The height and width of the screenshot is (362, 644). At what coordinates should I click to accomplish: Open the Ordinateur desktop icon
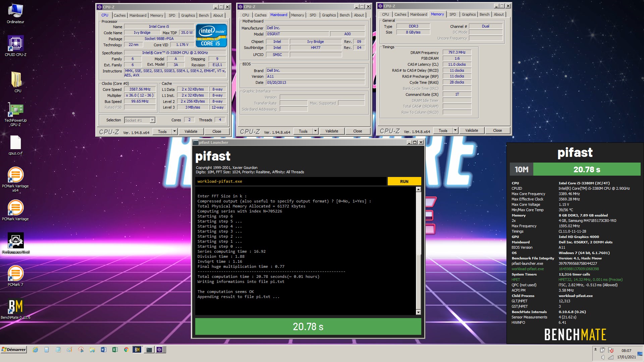tap(15, 13)
